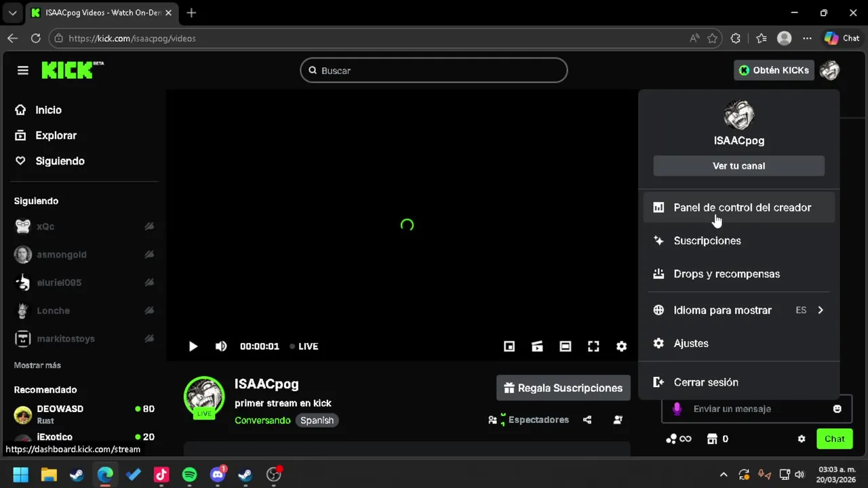Click the ISAACpog live channel avatar
The image size is (868, 488).
coord(204,397)
